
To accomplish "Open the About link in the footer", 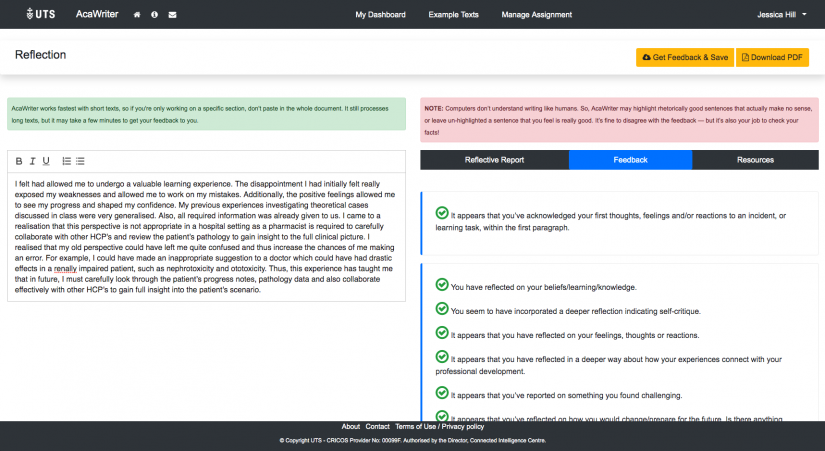I will coord(350,427).
